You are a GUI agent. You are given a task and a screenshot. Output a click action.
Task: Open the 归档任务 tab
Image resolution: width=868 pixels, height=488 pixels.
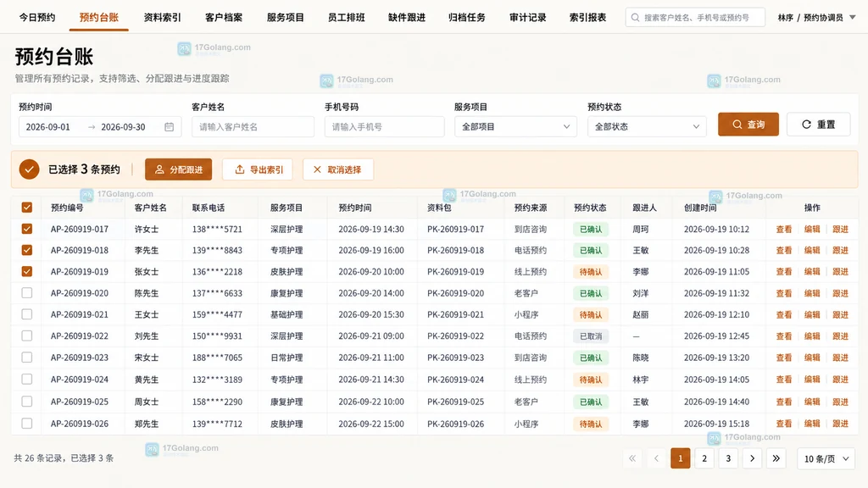point(467,18)
